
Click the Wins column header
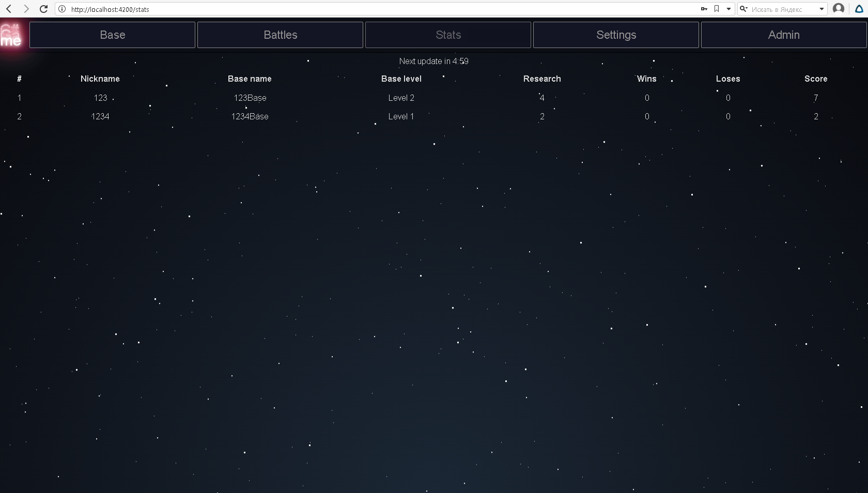tap(647, 79)
